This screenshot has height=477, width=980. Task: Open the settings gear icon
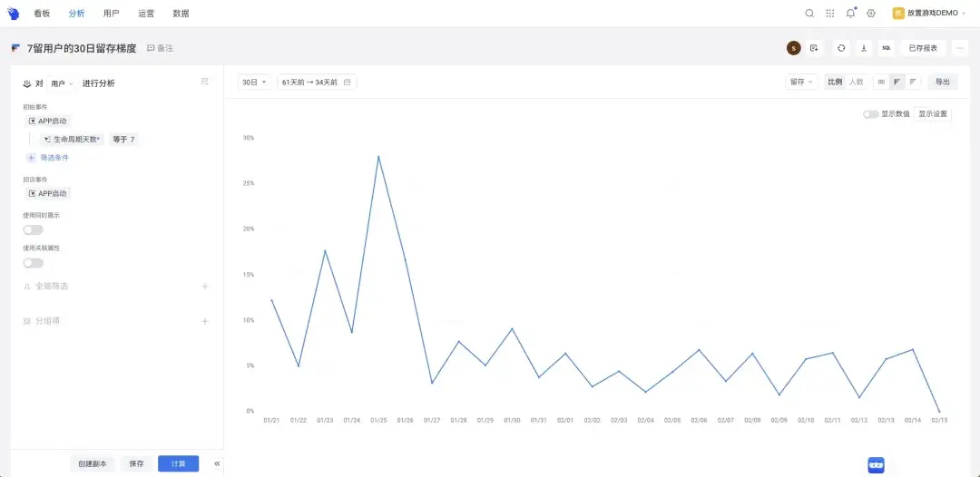870,13
